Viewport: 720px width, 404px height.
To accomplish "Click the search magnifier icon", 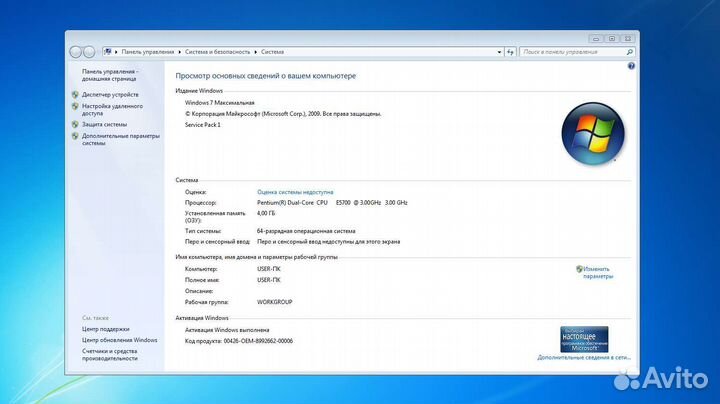I will [630, 52].
